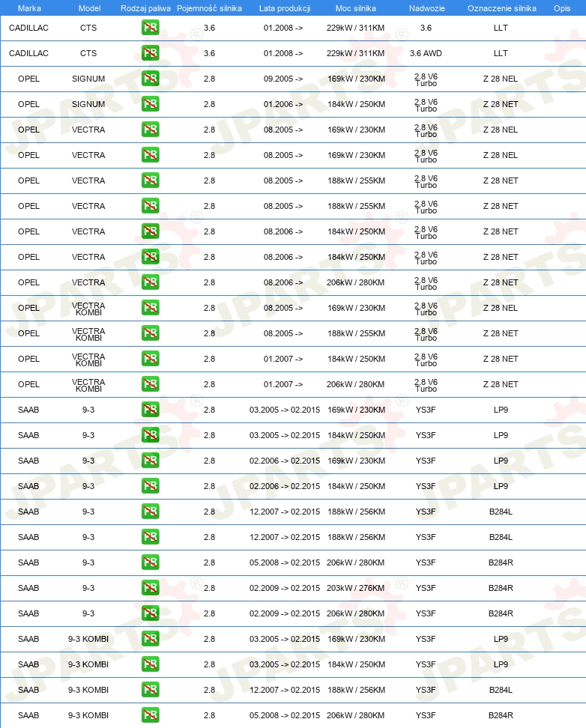Click fuel icon in Opel Signum 09.2005 row
The width and height of the screenshot is (586, 728).
click(150, 79)
